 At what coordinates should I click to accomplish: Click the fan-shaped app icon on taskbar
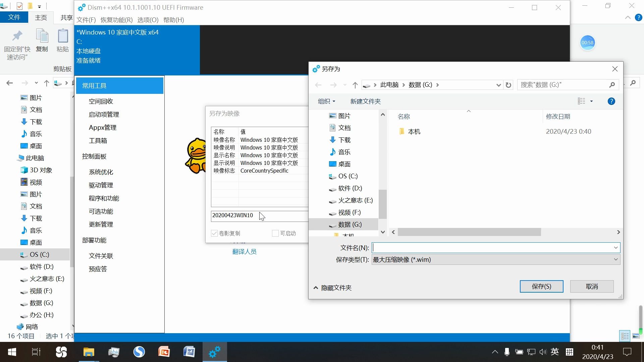click(x=61, y=352)
